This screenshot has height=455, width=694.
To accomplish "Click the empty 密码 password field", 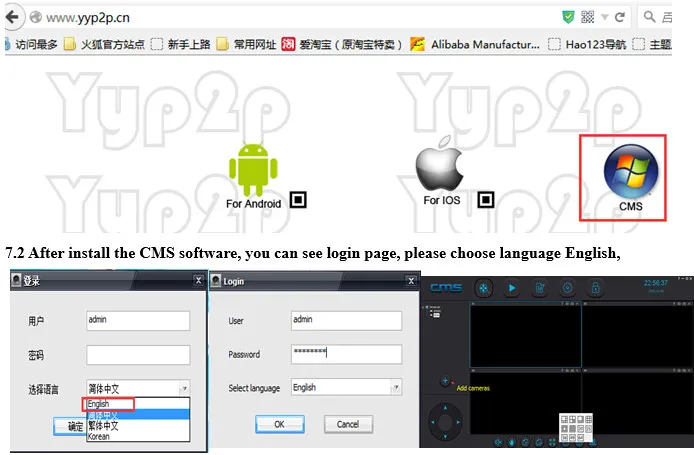I will 138,355.
